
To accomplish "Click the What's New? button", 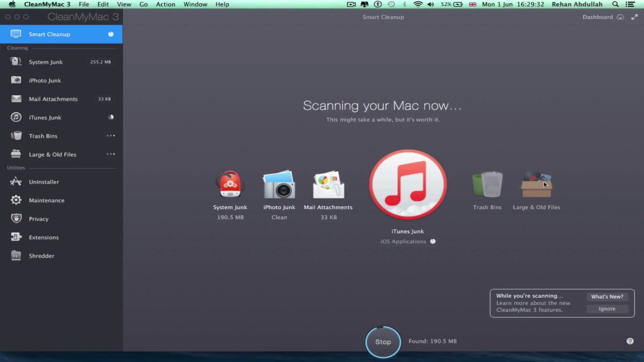I will [607, 297].
